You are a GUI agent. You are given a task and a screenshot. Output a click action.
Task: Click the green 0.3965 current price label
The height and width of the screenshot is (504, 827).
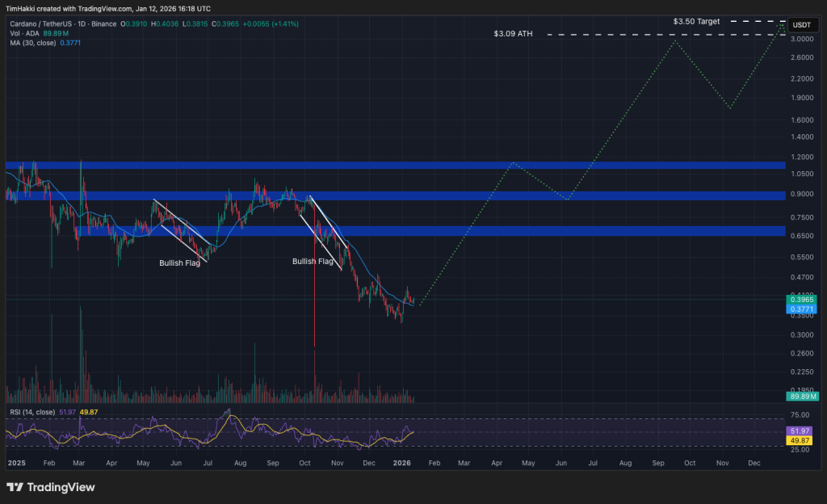[x=803, y=300]
